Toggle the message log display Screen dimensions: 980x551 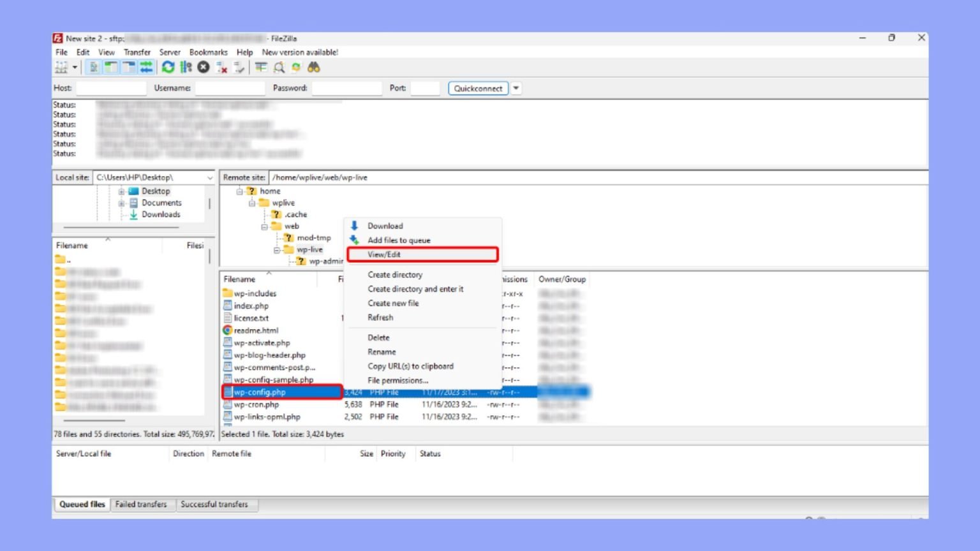coord(94,67)
